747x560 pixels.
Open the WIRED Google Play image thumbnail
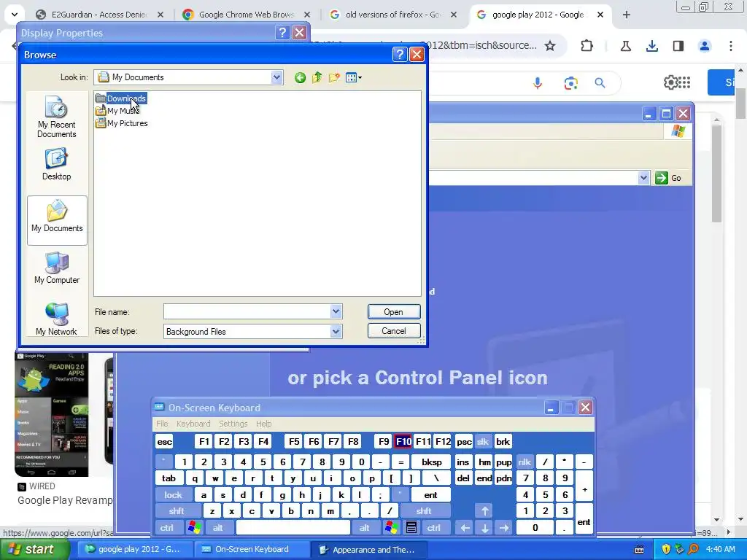52,414
